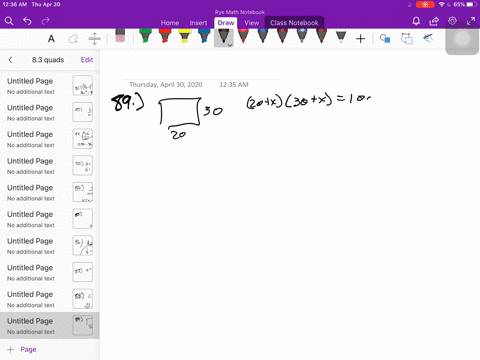This screenshot has width=480, height=360.
Task: Tap the highlighted page's thumbnail preview
Action: (83, 325)
